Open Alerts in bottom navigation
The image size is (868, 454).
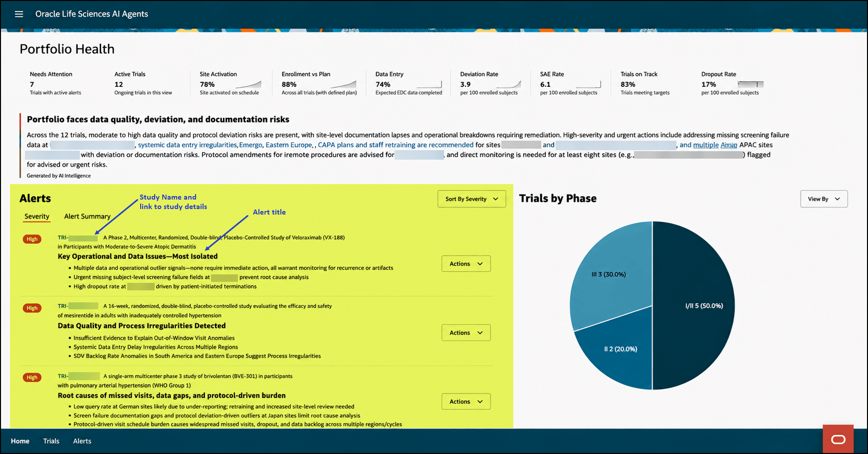[x=82, y=441]
